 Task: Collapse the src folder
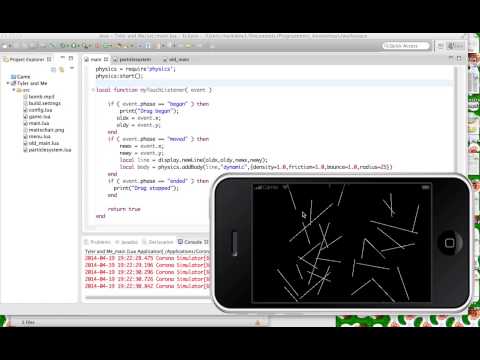click(14, 90)
